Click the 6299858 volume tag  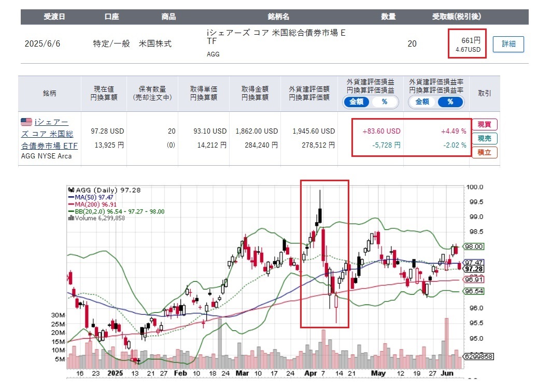pyautogui.click(x=478, y=356)
